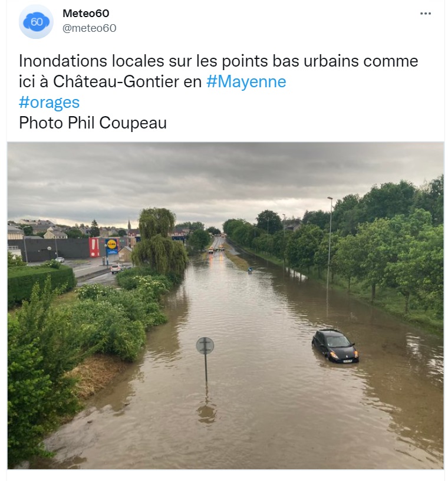
Task: Follow the #Mayenne hashtag
Action: 246,81
